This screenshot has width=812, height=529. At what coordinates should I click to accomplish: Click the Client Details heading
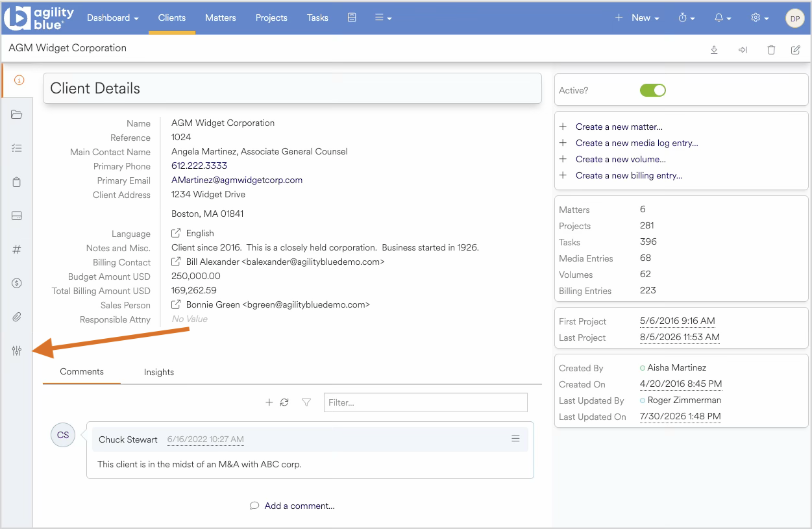95,88
